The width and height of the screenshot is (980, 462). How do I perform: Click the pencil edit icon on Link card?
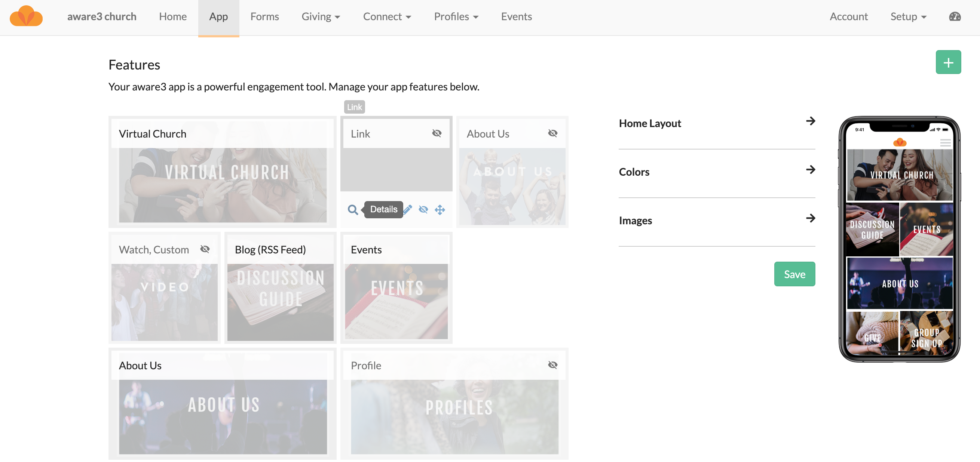407,209
